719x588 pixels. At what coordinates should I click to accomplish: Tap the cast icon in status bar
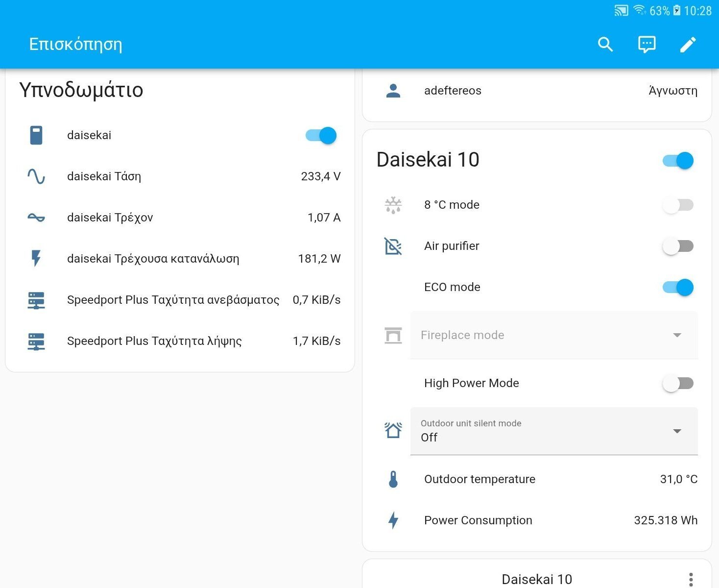click(622, 10)
